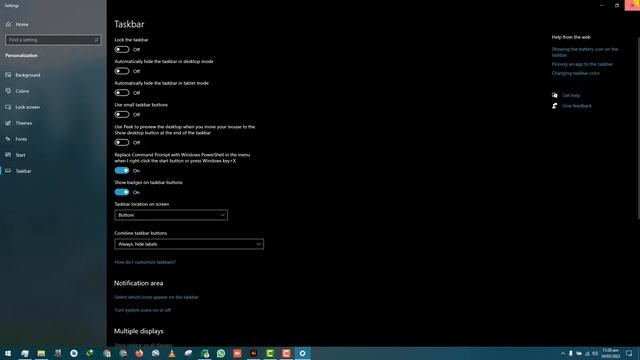This screenshot has height=360, width=640.
Task: Launch Firefox from the taskbar
Action: click(139, 353)
